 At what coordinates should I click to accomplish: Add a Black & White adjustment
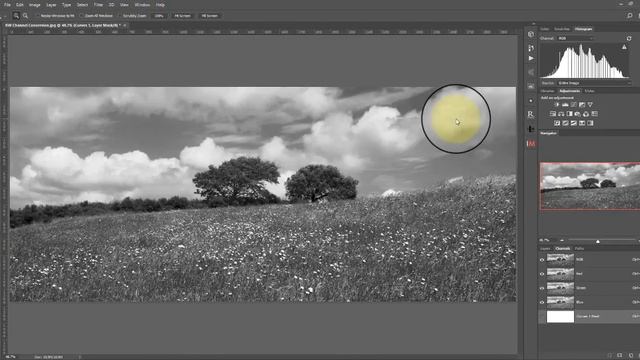[x=569, y=114]
